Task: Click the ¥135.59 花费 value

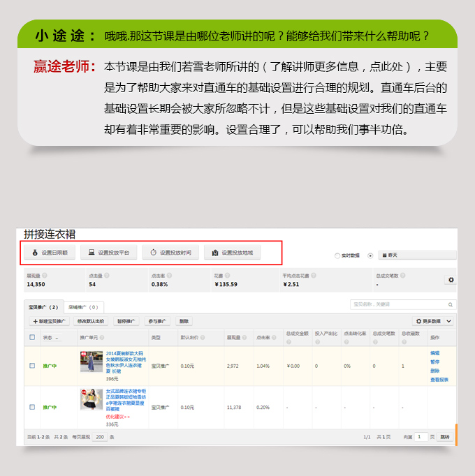Action: pyautogui.click(x=226, y=285)
